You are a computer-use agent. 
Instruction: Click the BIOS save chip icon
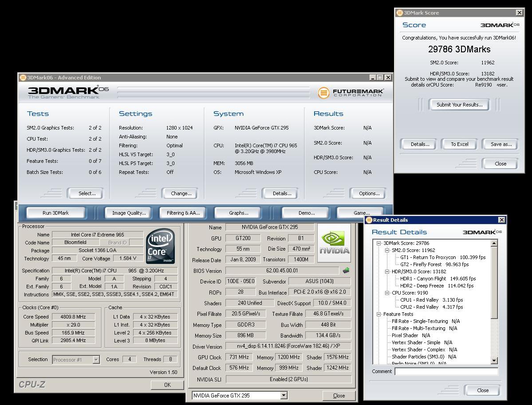[346, 270]
